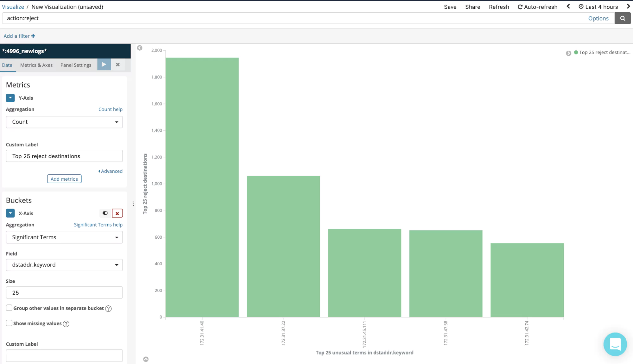This screenshot has height=364, width=633.
Task: Collapse the editor sidebar arrow icon
Action: pyautogui.click(x=140, y=48)
